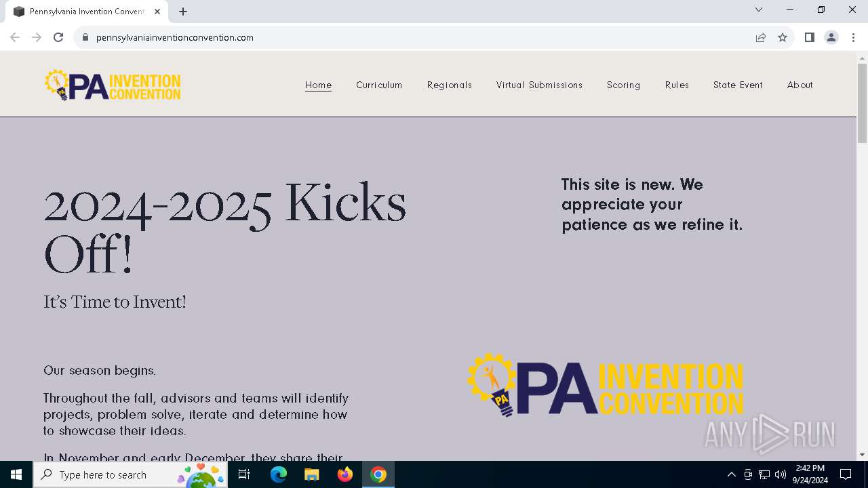Click the Chrome taskbar icon
The height and width of the screenshot is (488, 868).
click(x=378, y=474)
